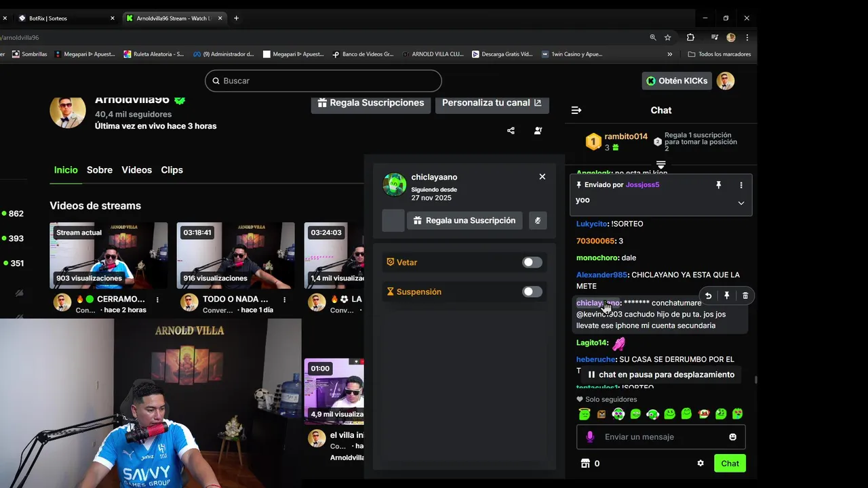This screenshot has height=488, width=868.
Task: Open the browser media control icon
Action: (715, 37)
